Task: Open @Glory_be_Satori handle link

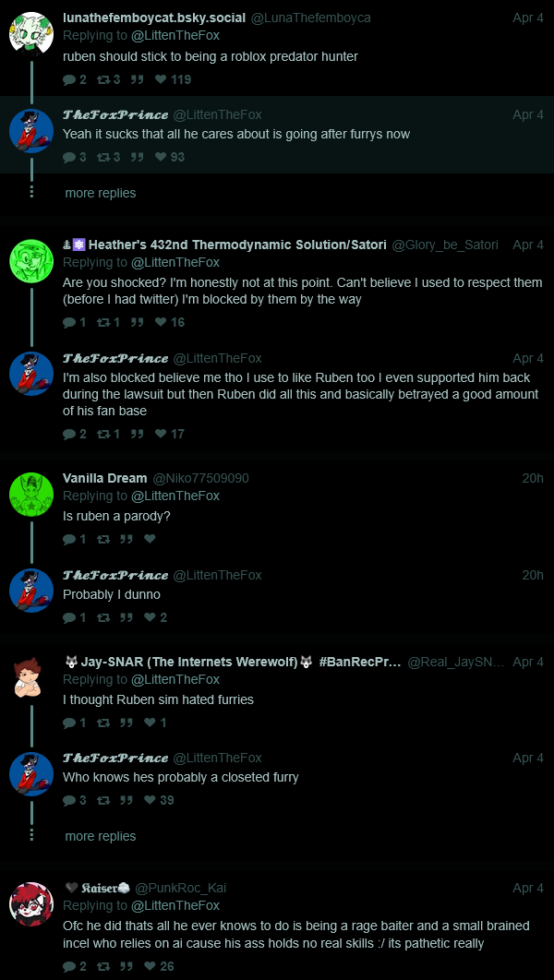Action: tap(445, 245)
